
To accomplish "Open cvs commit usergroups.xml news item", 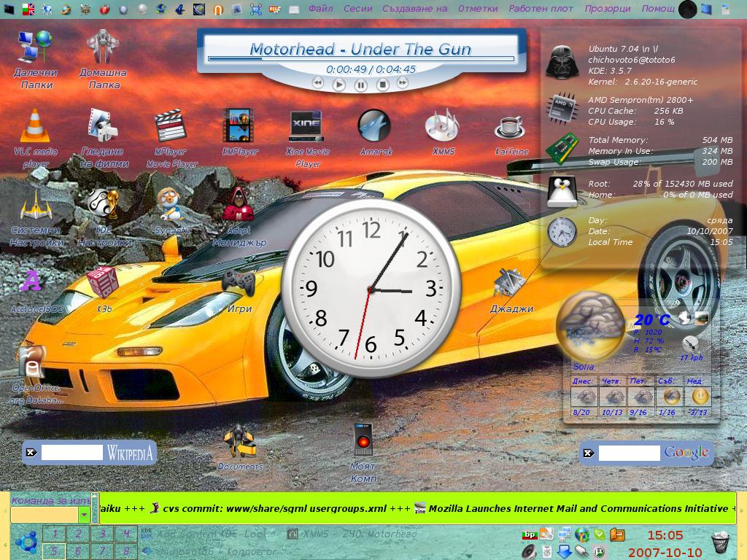I will (x=270, y=508).
